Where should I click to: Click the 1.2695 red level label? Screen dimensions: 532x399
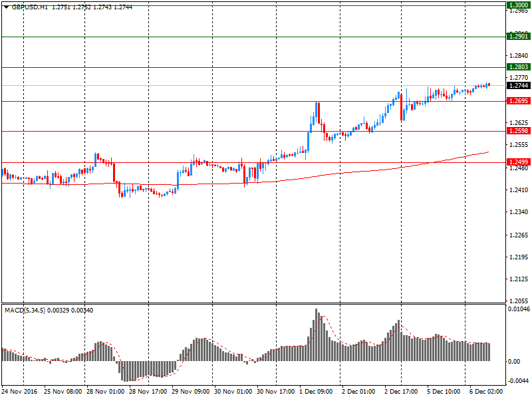[x=519, y=101]
